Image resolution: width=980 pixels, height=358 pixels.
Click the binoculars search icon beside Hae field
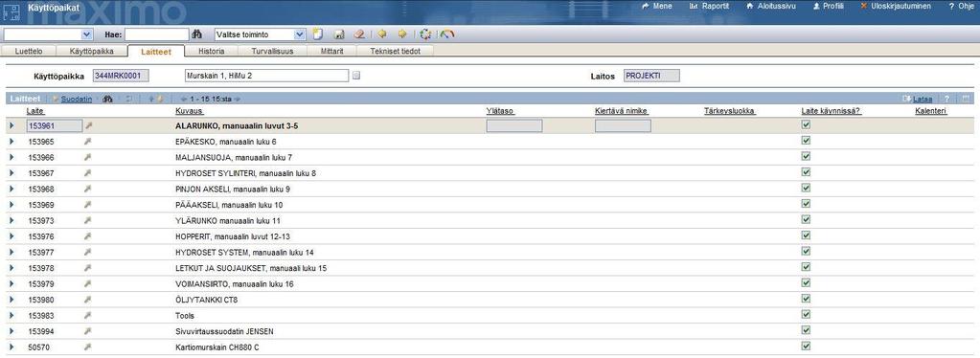(x=197, y=34)
